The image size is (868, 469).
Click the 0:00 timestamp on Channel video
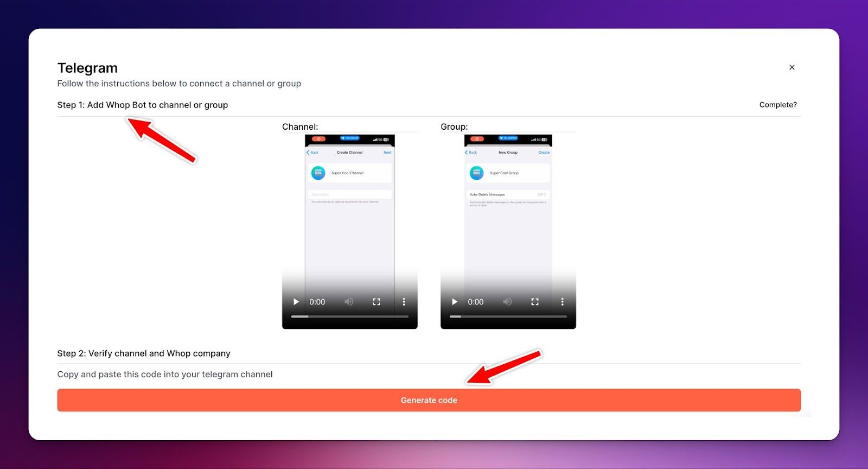click(x=317, y=302)
